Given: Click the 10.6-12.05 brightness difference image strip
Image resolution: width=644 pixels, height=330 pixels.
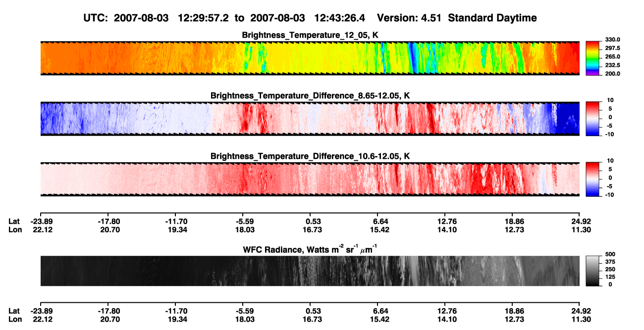Looking at the screenshot, I should (310, 179).
